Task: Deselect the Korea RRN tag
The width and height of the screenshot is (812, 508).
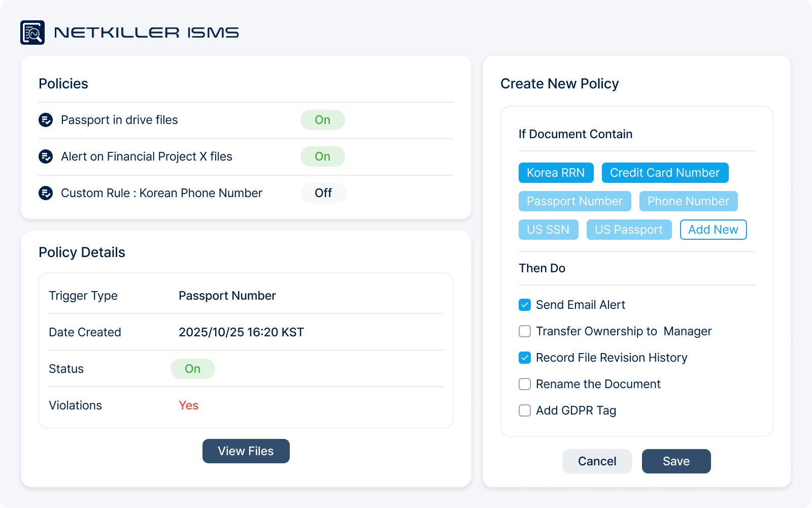Action: coord(555,173)
